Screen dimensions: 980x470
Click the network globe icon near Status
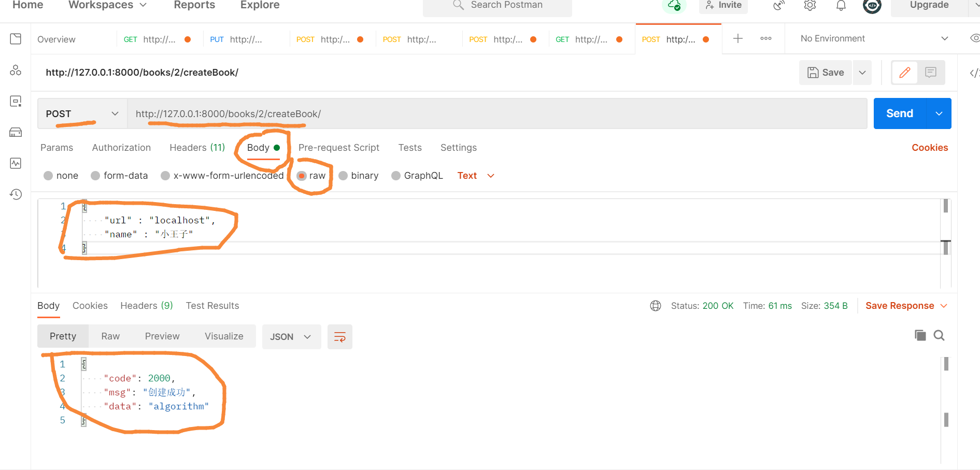(656, 306)
